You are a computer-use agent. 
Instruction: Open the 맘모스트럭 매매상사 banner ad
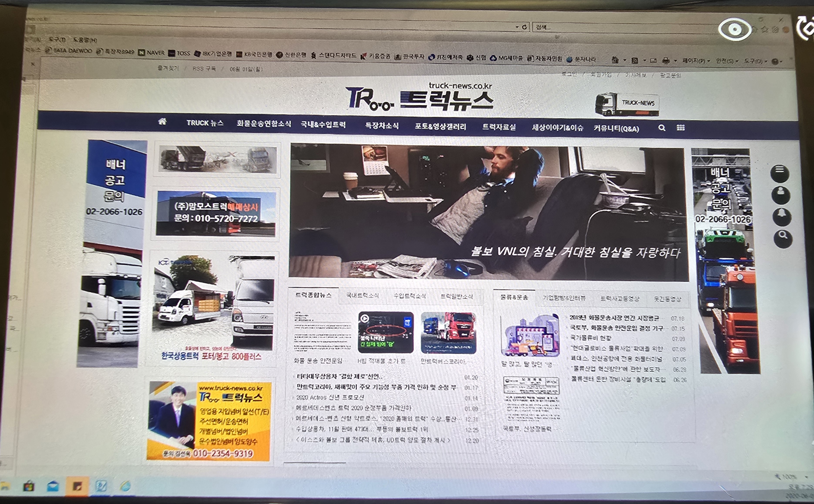point(216,213)
